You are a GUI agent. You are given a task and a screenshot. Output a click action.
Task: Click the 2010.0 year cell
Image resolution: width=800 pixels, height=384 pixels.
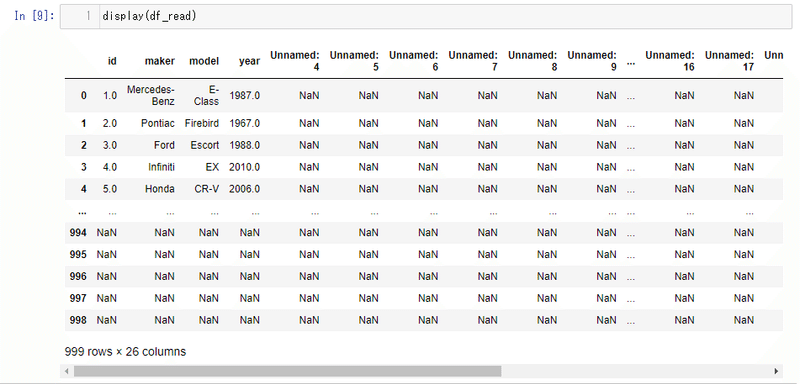click(244, 167)
